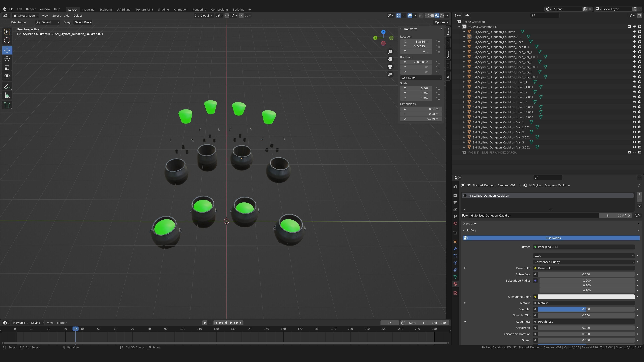
Task: Select the Annotate pencil tool
Action: (7, 86)
